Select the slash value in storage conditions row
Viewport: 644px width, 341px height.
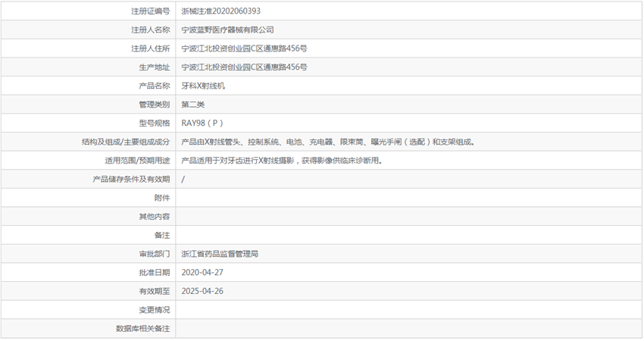tap(183, 179)
